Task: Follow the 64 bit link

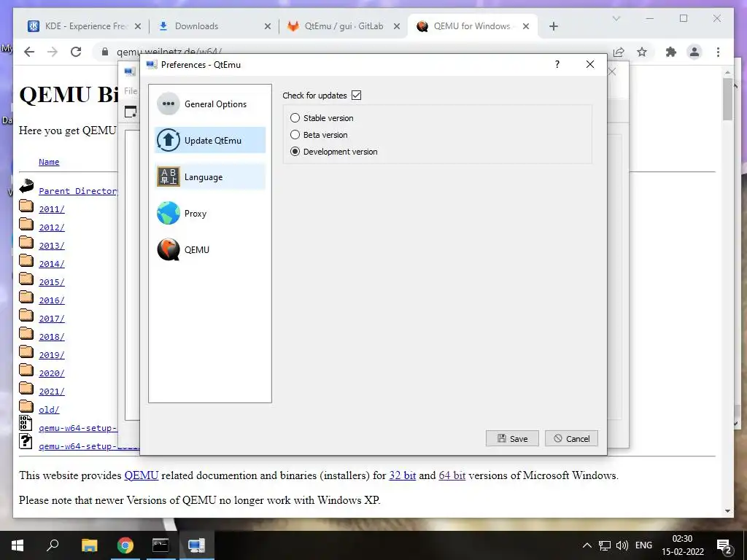Action: tap(452, 475)
